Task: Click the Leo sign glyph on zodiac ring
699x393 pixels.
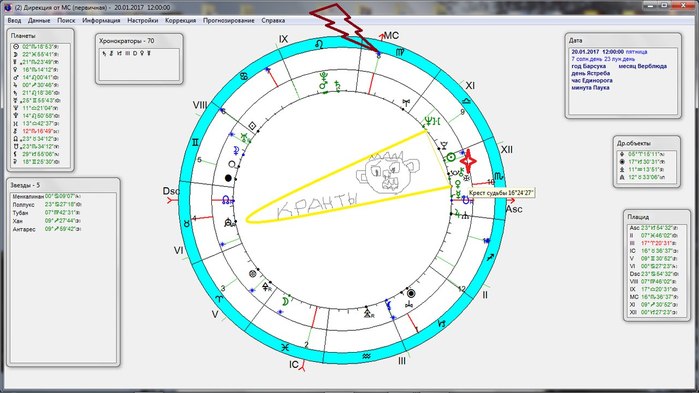Action: 319,44
